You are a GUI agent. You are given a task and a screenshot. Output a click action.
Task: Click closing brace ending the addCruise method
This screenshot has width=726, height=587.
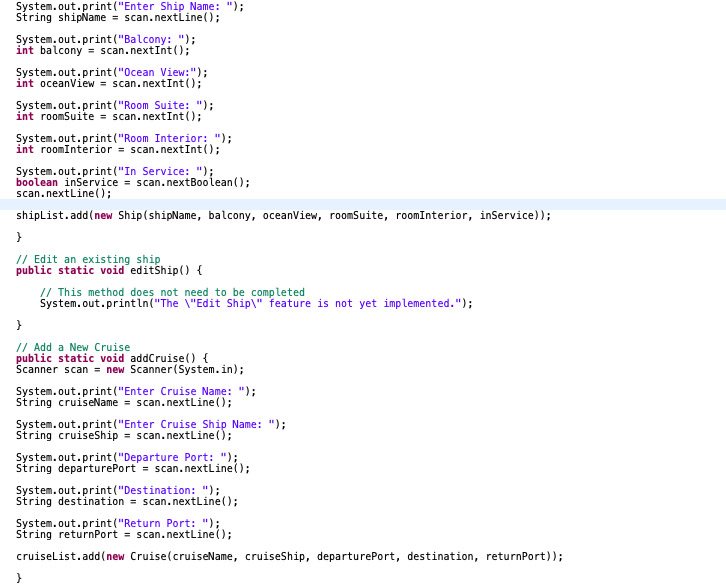tap(19, 578)
